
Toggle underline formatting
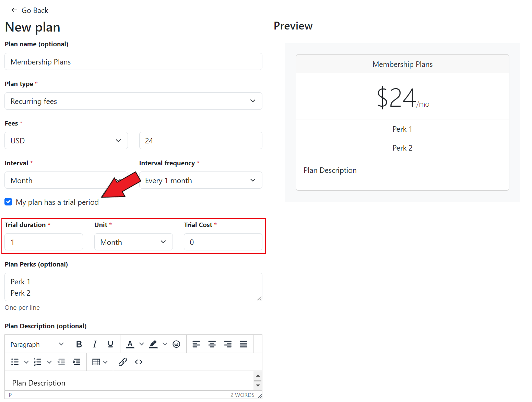(110, 344)
